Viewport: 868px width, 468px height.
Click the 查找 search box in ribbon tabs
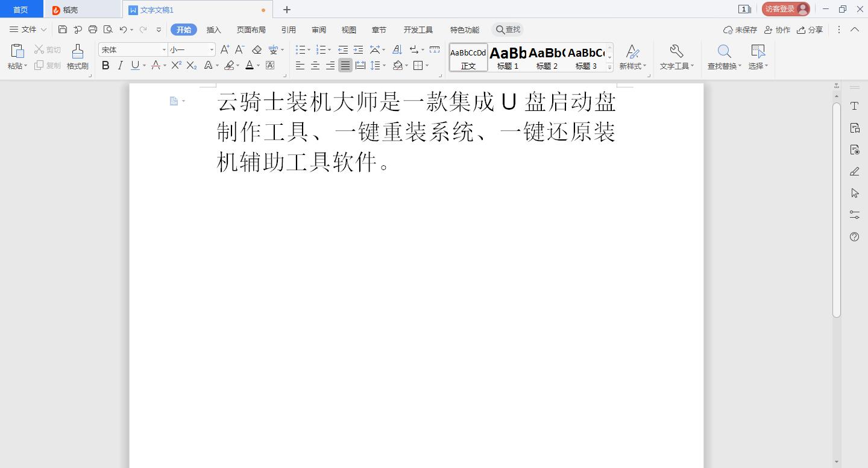[508, 30]
